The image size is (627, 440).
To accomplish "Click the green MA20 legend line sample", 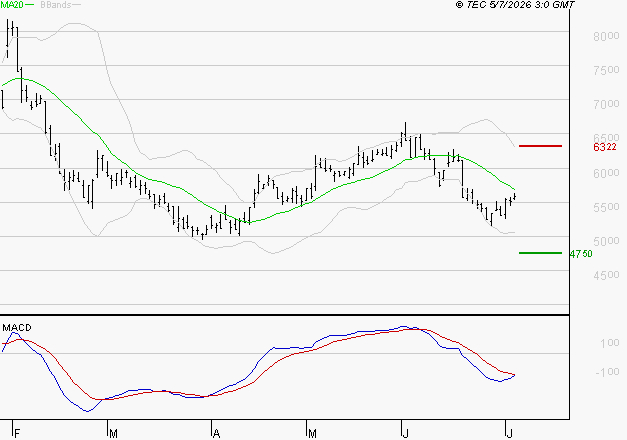I will pyautogui.click(x=30, y=4).
